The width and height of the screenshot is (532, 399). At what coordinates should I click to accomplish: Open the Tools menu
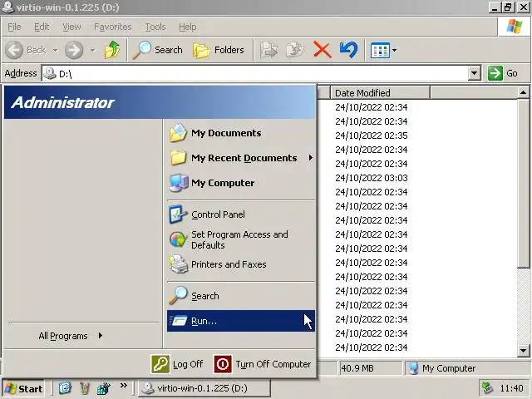pos(155,27)
